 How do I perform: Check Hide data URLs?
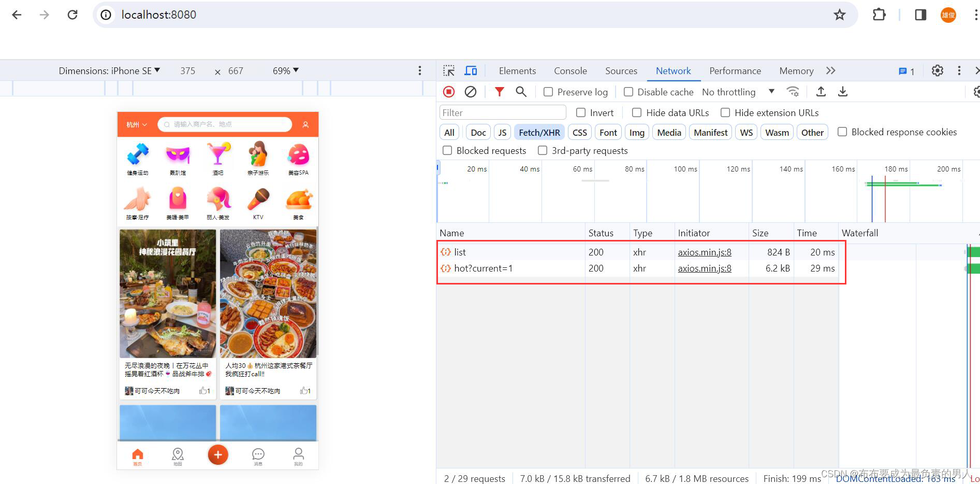tap(637, 112)
